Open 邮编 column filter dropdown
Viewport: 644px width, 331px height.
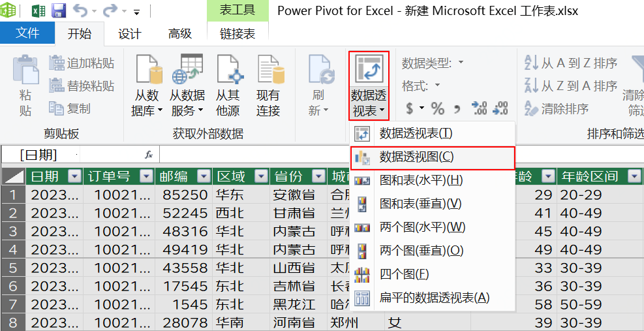(204, 177)
